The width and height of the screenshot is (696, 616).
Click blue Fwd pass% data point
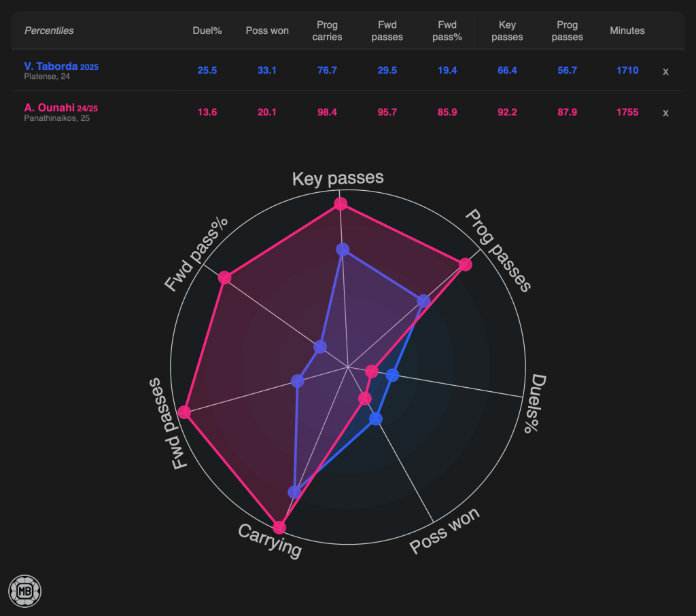(320, 347)
